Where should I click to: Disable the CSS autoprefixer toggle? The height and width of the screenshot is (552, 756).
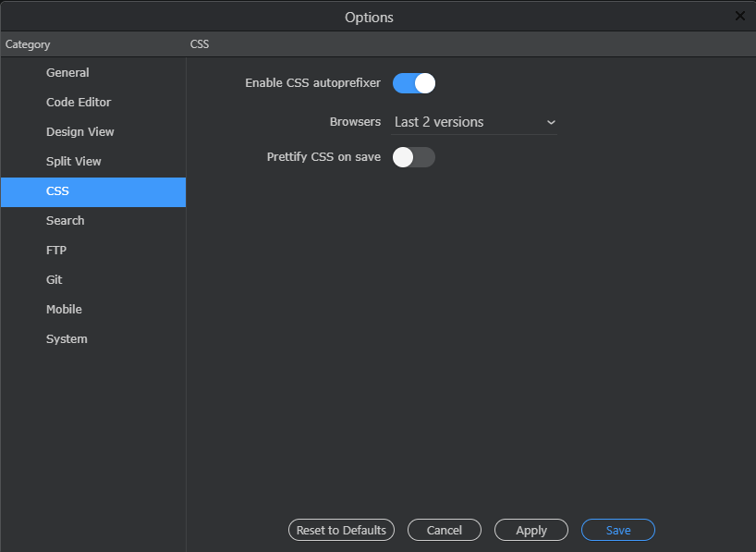click(414, 83)
